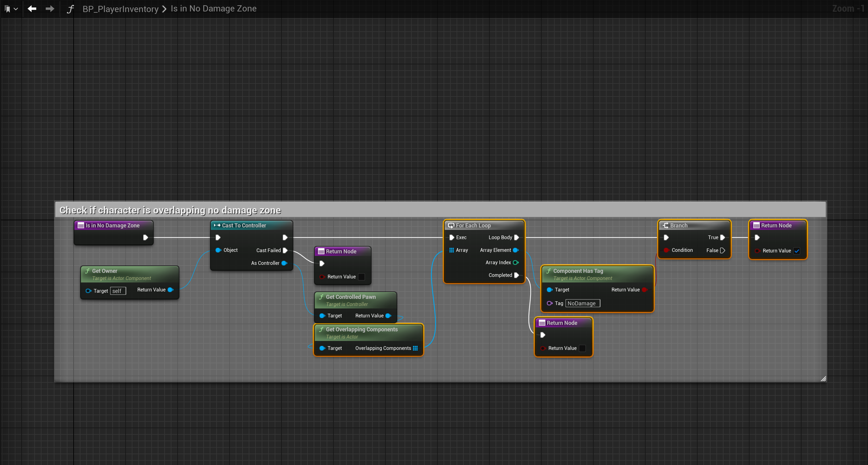Image resolution: width=868 pixels, height=465 pixels.
Task: Toggle Return Value checkbox under Cast Failed node
Action: [361, 277]
